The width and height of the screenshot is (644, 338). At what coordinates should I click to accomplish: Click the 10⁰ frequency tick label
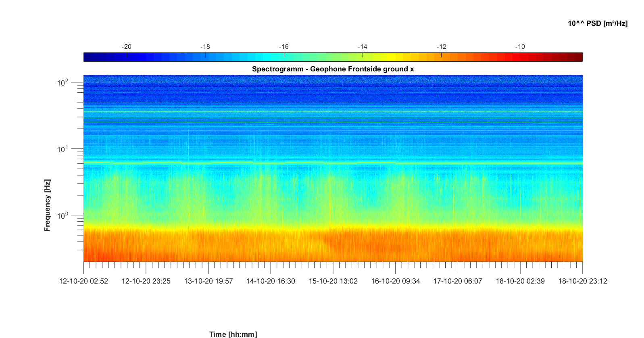[63, 216]
